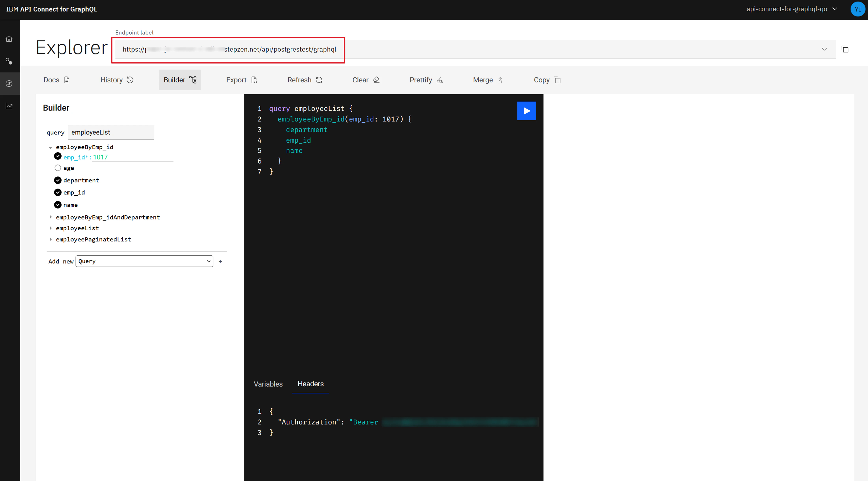Screen dimensions: 868x481
Task: Copy the endpoint URL with the copy icon
Action: coord(845,49)
